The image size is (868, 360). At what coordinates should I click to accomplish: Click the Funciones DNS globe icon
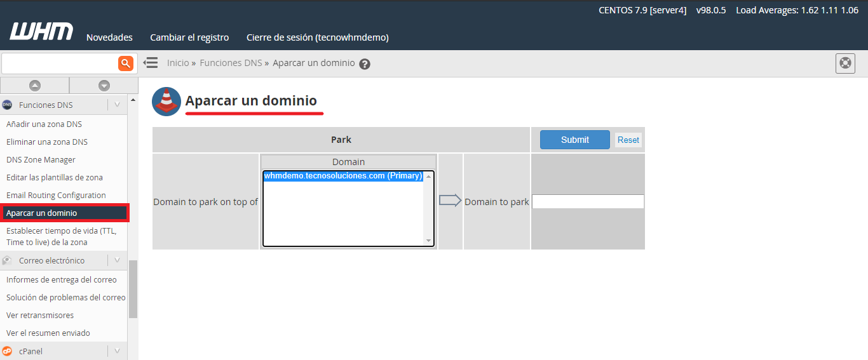point(8,105)
